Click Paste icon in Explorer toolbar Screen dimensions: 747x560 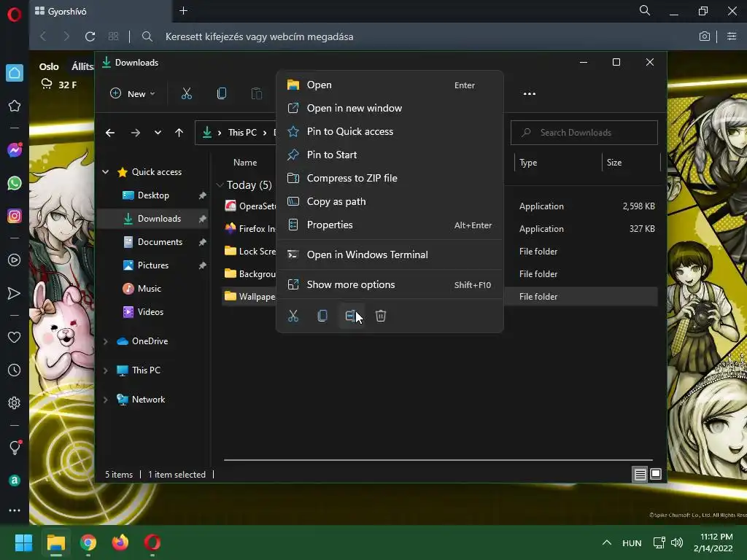[x=257, y=93]
